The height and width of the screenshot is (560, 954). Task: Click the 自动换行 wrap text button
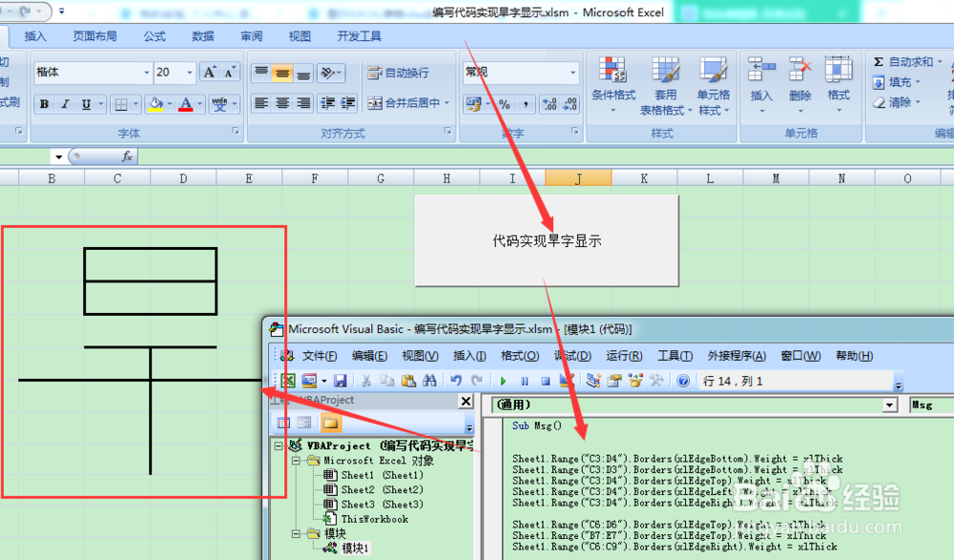(x=399, y=73)
